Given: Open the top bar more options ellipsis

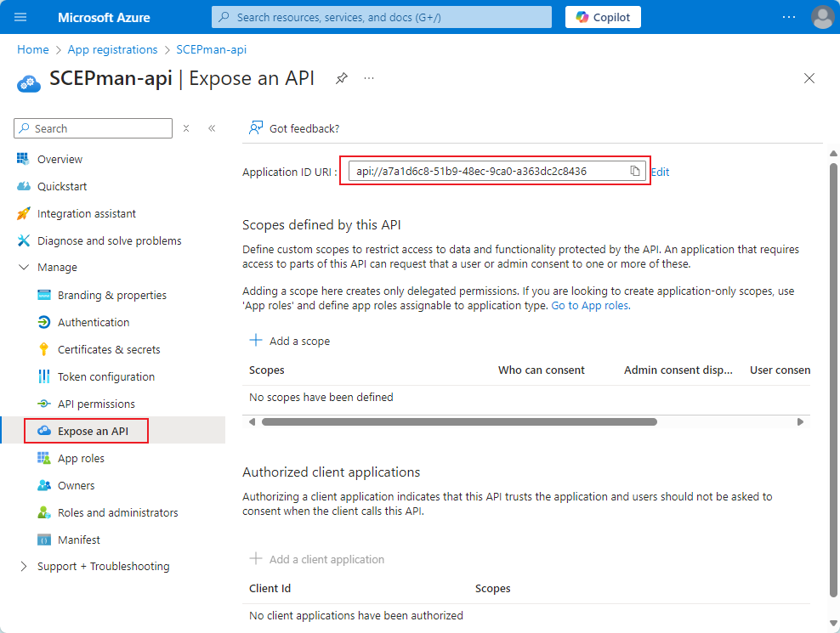Looking at the screenshot, I should (x=789, y=17).
